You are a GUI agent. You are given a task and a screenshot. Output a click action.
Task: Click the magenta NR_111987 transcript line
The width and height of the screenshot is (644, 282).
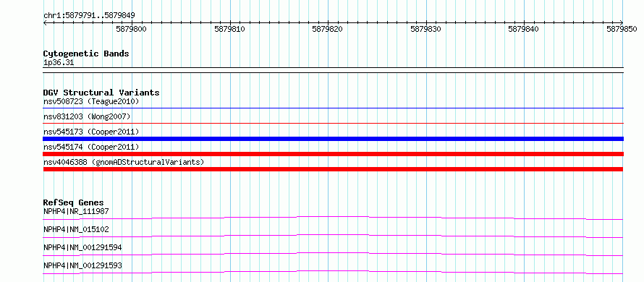(x=333, y=218)
